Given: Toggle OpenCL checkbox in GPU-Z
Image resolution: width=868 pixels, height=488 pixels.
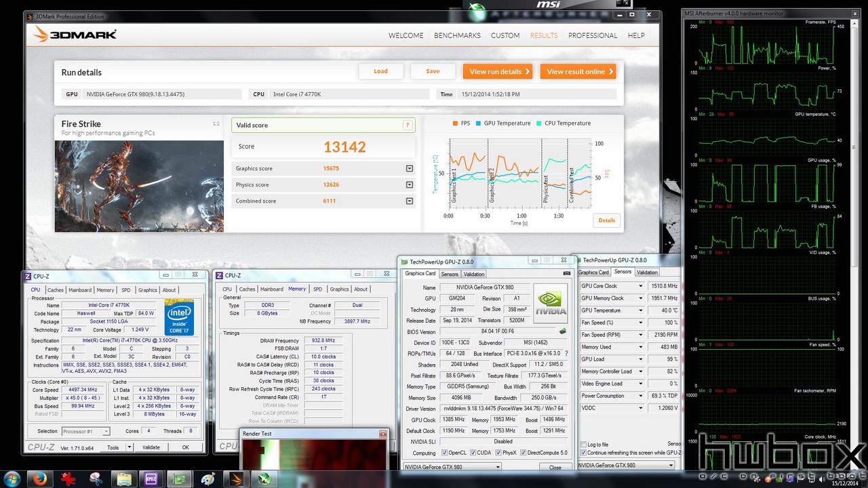Looking at the screenshot, I should [444, 453].
